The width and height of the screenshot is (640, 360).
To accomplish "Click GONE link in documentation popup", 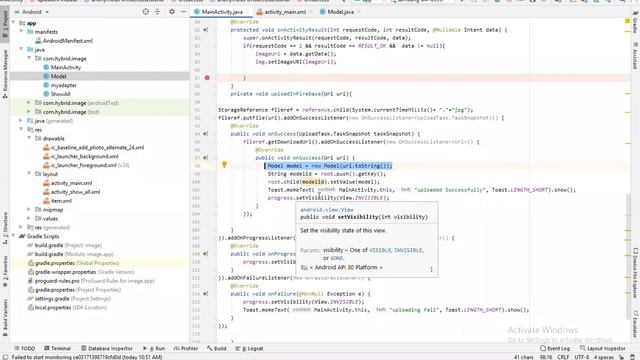I will (x=337, y=258).
